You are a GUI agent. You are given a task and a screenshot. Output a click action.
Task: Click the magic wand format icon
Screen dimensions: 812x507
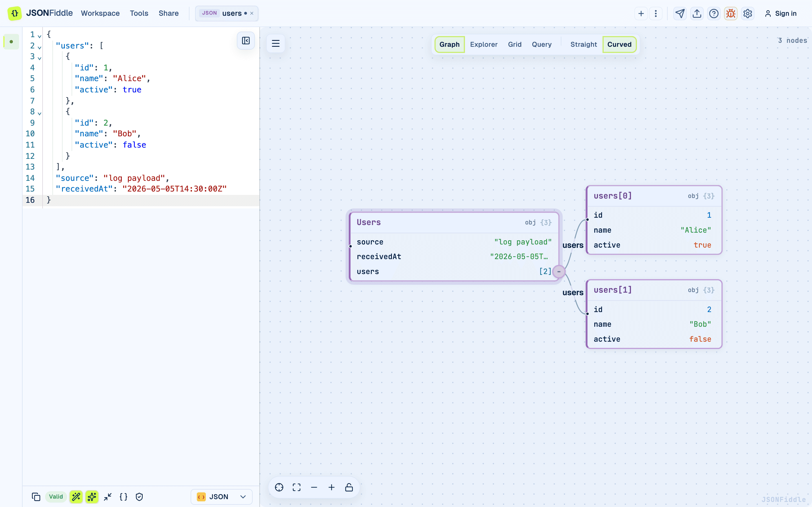tap(76, 497)
